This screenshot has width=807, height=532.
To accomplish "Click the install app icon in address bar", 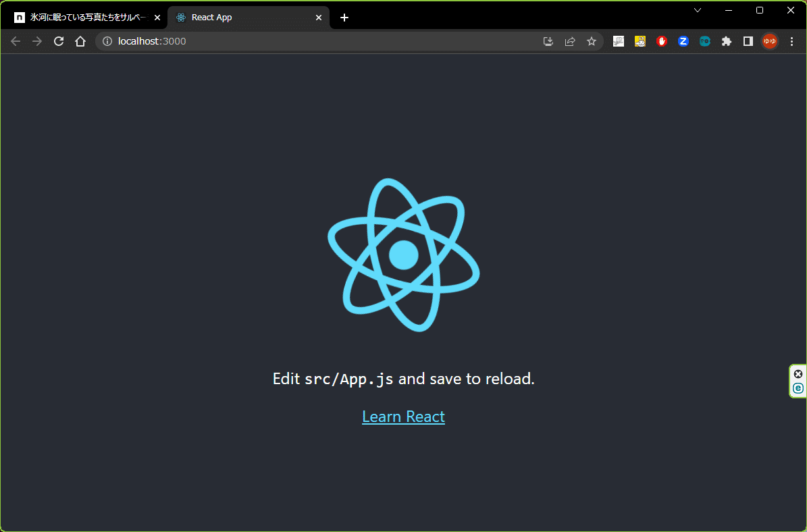I will tap(548, 41).
